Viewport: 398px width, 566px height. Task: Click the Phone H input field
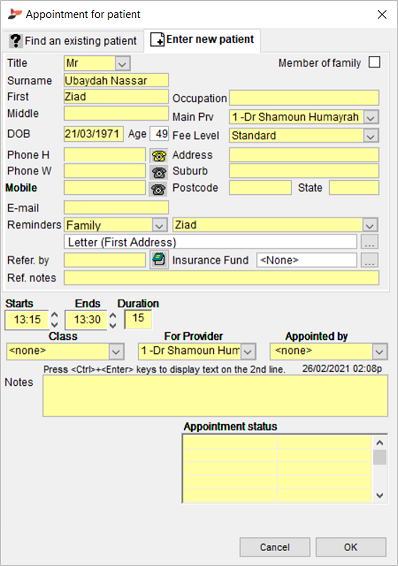pos(105,155)
